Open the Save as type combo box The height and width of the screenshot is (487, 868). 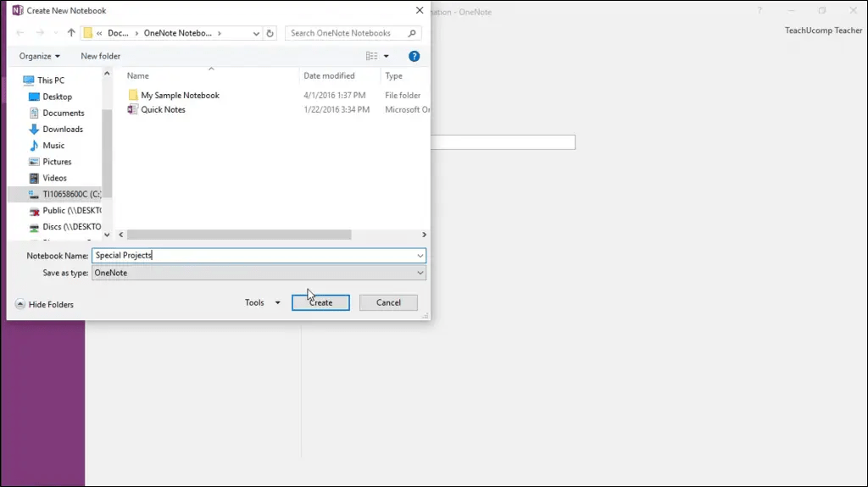[x=259, y=273]
